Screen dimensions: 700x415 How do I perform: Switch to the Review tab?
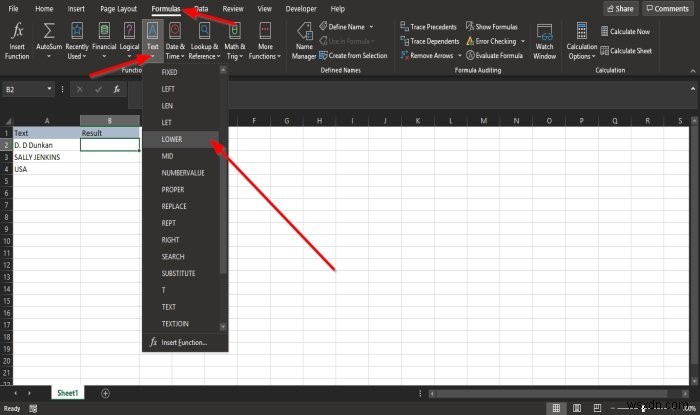pos(233,8)
